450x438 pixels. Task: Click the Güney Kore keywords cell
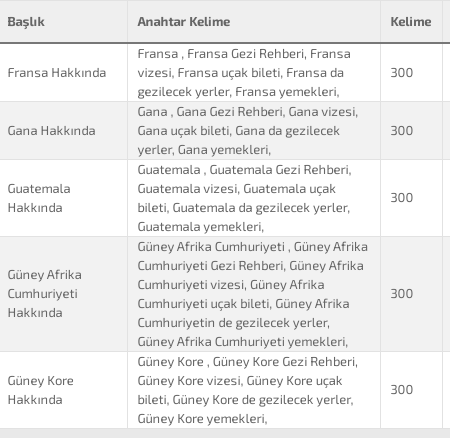(254, 390)
